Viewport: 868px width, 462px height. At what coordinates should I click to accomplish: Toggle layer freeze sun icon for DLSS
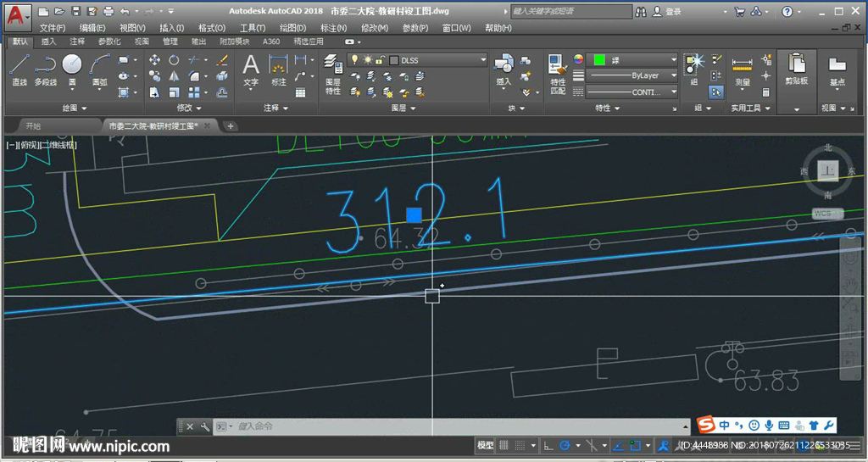tap(368, 59)
